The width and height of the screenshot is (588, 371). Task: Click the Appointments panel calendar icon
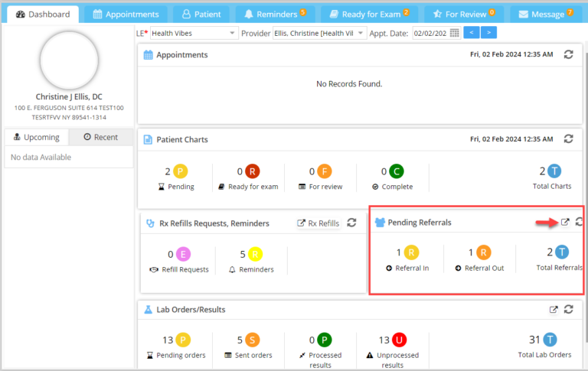pyautogui.click(x=148, y=55)
